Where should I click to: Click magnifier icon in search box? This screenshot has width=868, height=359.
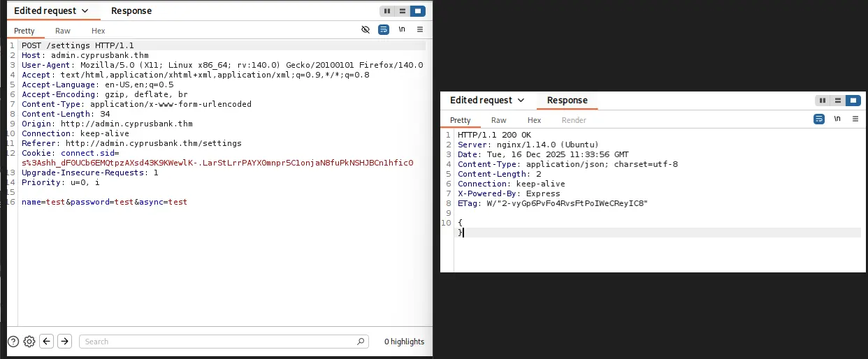click(361, 342)
